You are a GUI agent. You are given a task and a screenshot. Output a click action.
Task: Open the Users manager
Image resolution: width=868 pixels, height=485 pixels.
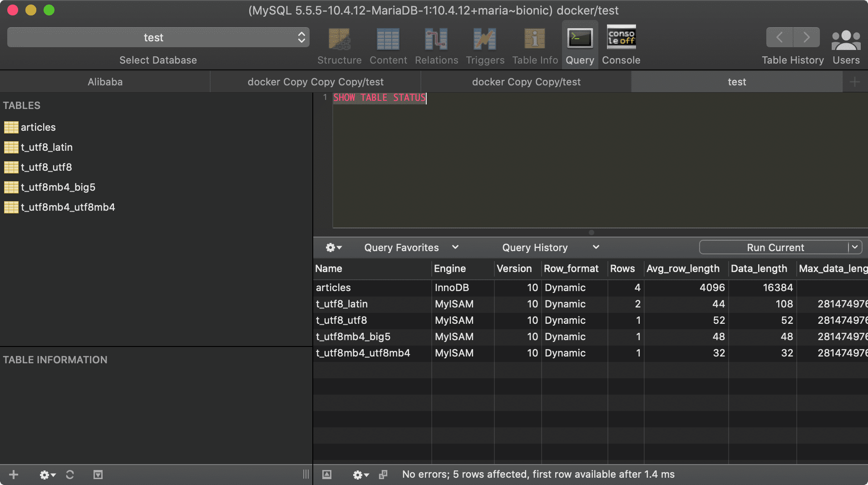click(x=846, y=44)
